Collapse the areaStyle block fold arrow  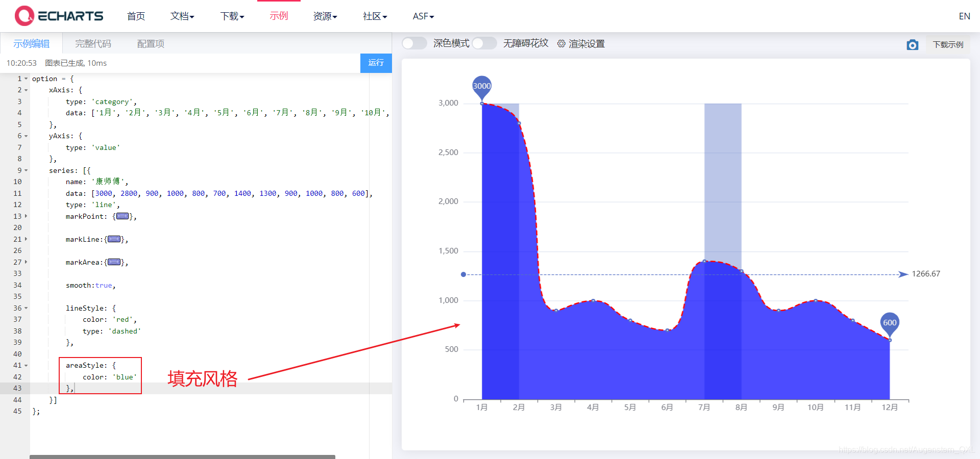(26, 366)
